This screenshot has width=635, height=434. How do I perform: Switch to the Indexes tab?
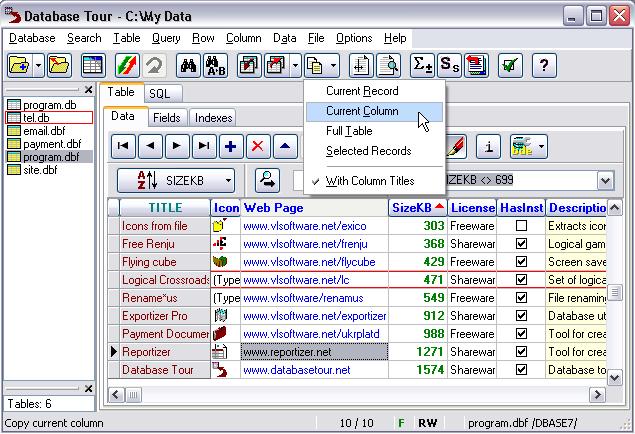(x=213, y=118)
